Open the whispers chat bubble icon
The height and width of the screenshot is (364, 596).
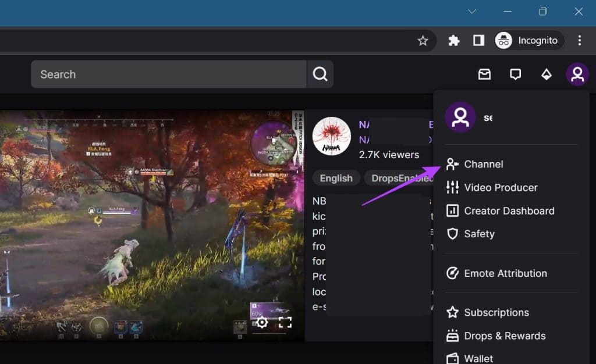tap(515, 74)
